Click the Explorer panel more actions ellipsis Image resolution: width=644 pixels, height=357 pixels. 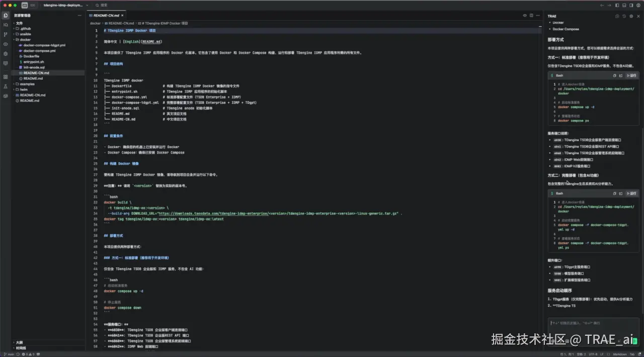(x=79, y=15)
